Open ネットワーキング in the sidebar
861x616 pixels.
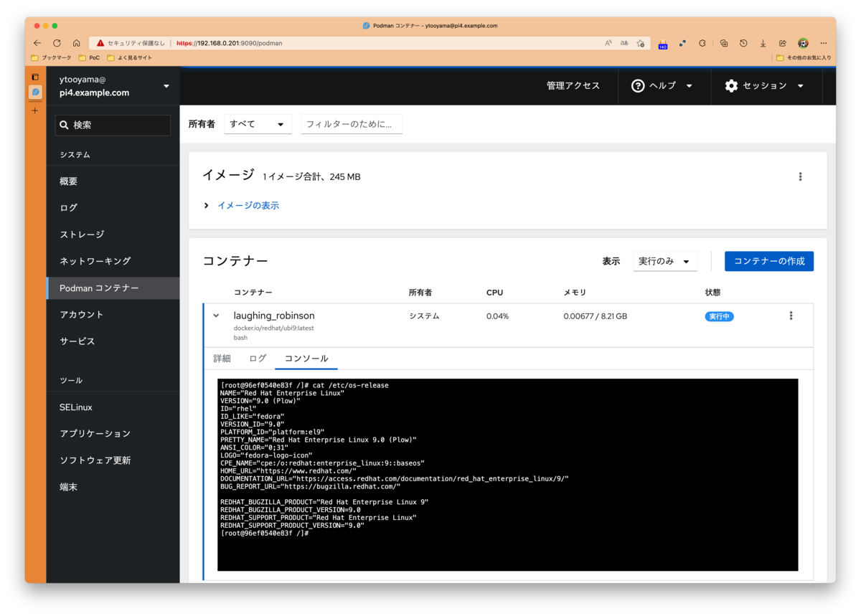[x=113, y=261]
